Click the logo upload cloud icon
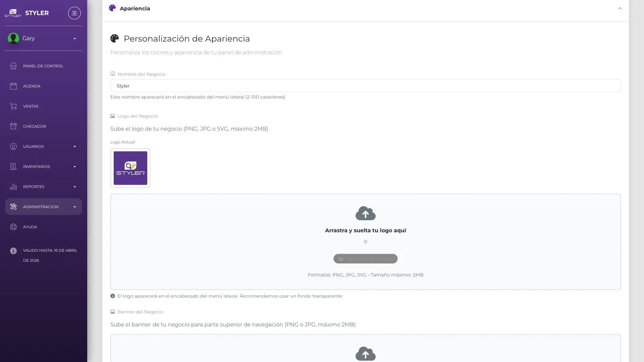This screenshot has height=362, width=644. 366,213
